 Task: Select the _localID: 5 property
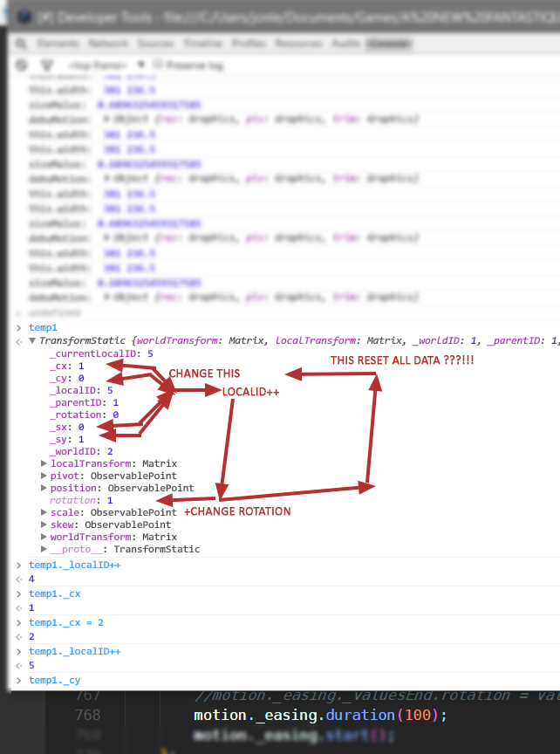81,390
